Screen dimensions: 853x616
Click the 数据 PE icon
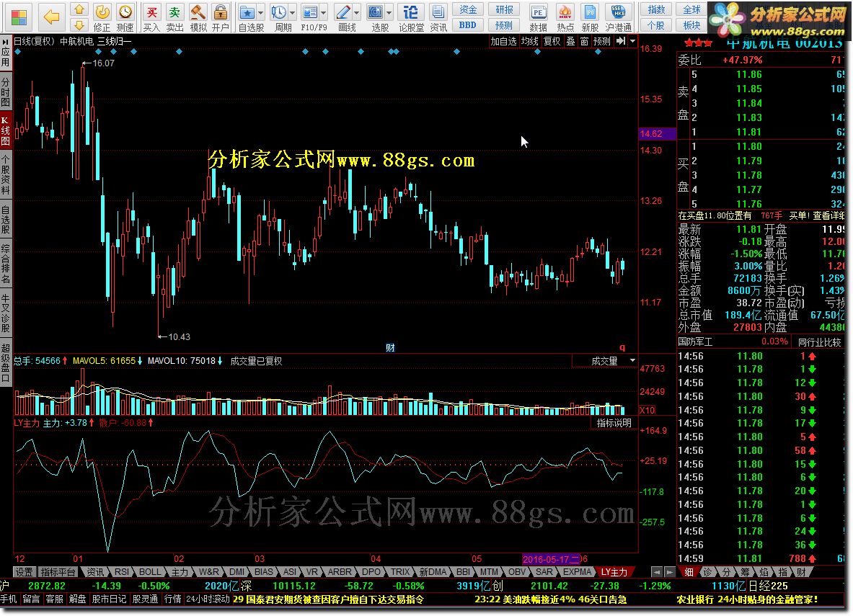click(x=538, y=17)
